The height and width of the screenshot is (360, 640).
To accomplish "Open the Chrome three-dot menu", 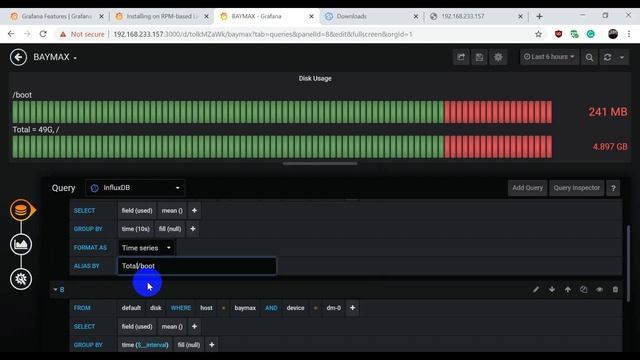I will pyautogui.click(x=629, y=34).
